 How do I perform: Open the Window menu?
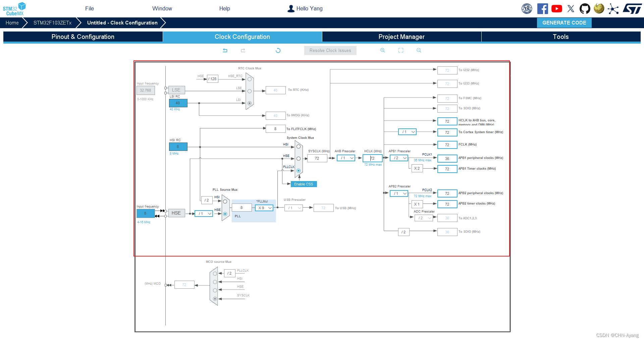click(x=162, y=8)
